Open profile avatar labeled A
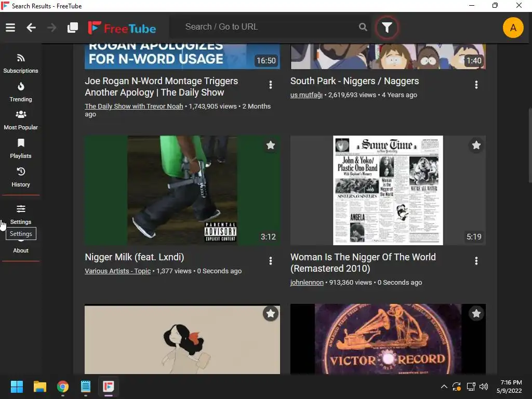The width and height of the screenshot is (532, 399). [513, 28]
